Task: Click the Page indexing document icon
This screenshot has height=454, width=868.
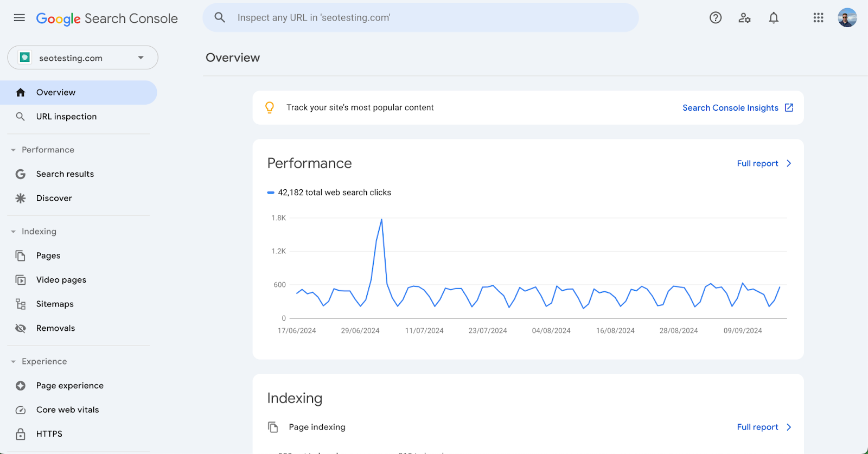Action: click(x=273, y=427)
